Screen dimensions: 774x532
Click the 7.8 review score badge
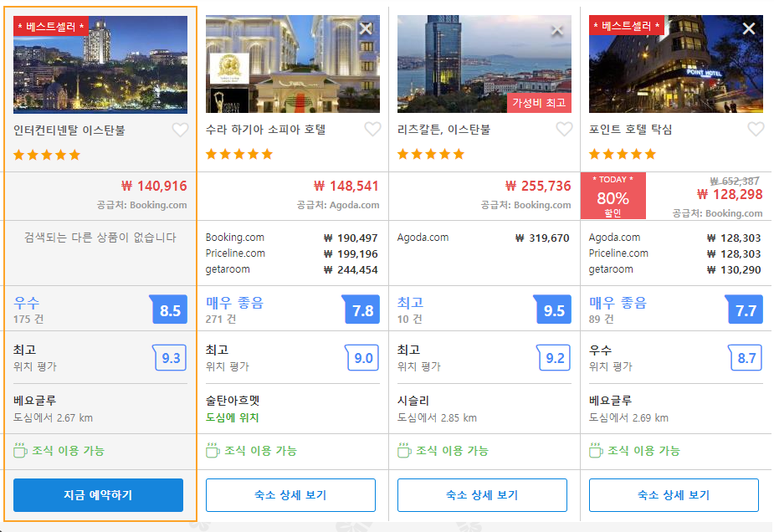tap(361, 309)
